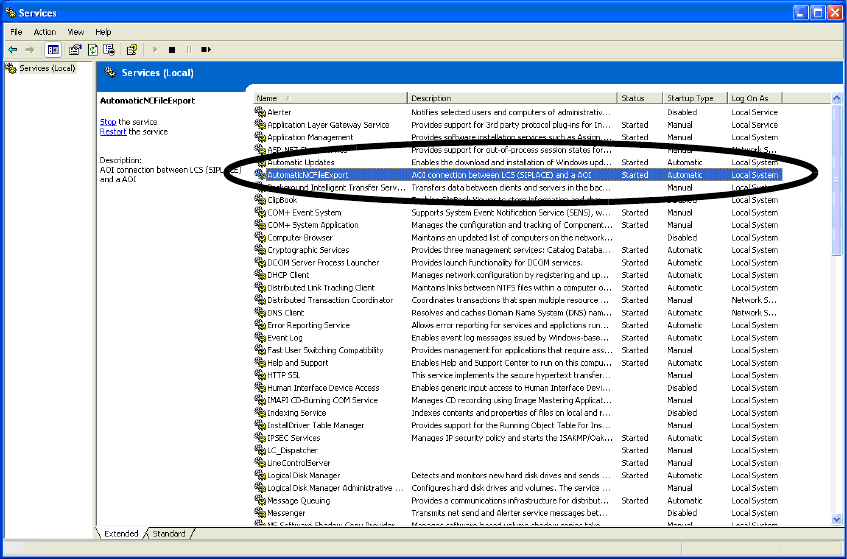Click the vertical scrollbar down arrow
This screenshot has height=559, width=847.
(x=837, y=519)
